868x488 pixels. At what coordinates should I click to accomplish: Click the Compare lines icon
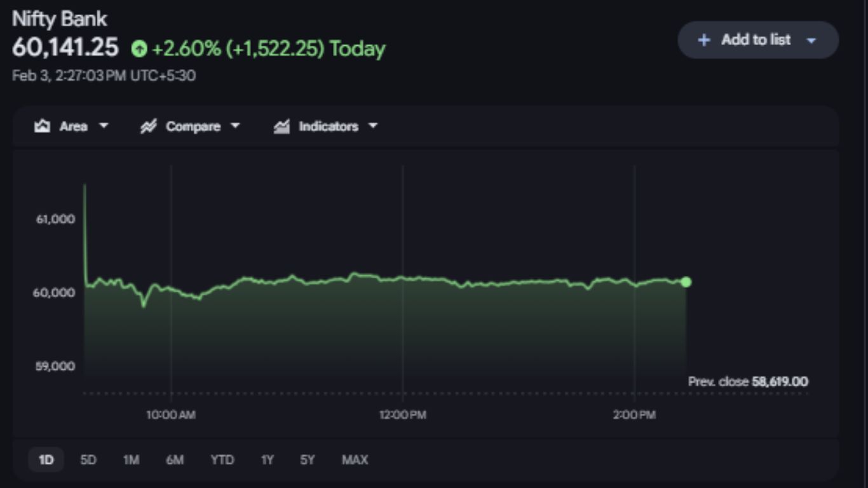click(149, 126)
